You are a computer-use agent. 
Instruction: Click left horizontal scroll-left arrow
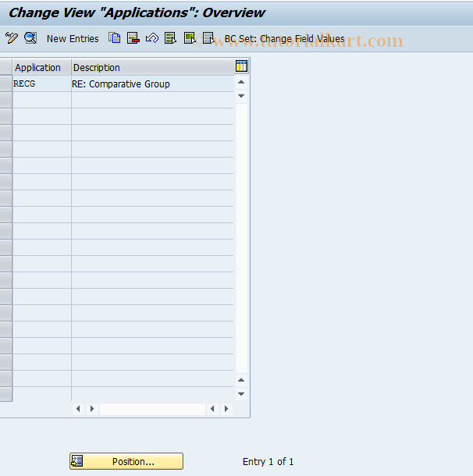(78, 409)
